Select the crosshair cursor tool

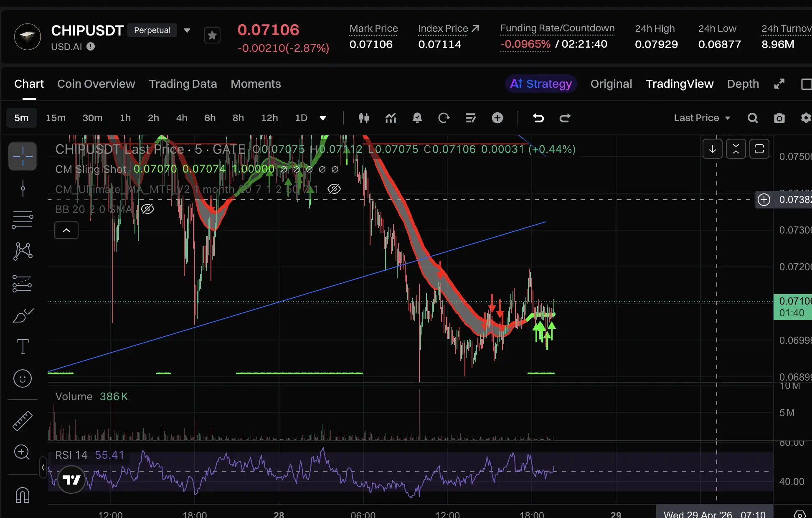pyautogui.click(x=23, y=157)
